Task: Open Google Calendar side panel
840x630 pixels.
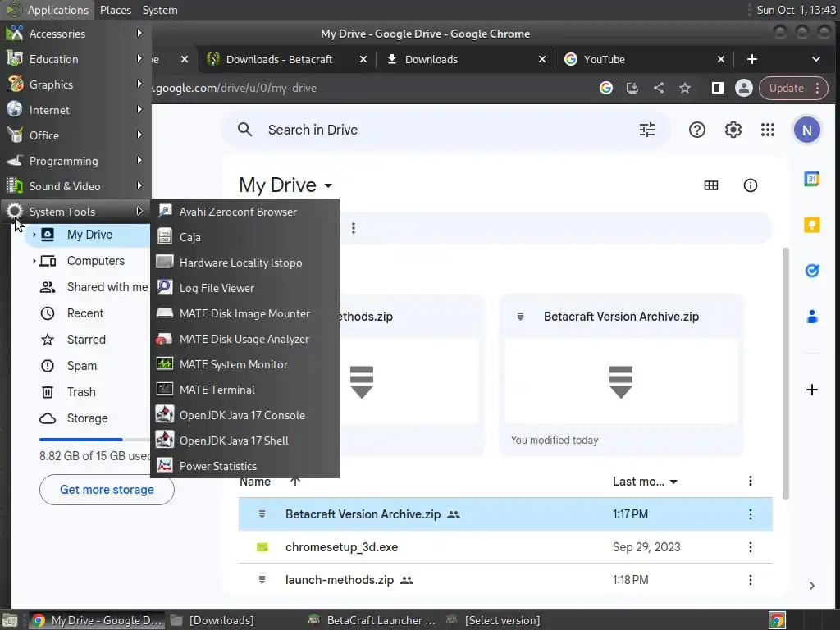Action: [812, 178]
